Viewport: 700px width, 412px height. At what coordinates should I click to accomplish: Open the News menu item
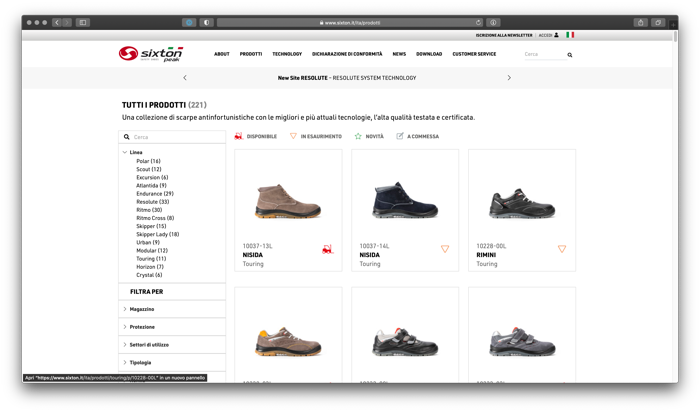click(399, 54)
